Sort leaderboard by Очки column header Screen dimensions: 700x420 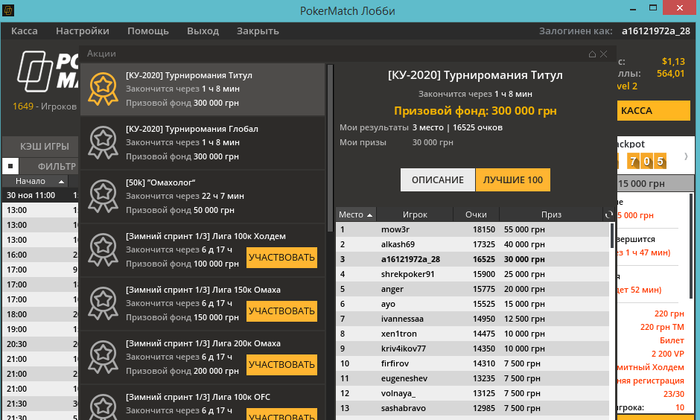(x=476, y=215)
